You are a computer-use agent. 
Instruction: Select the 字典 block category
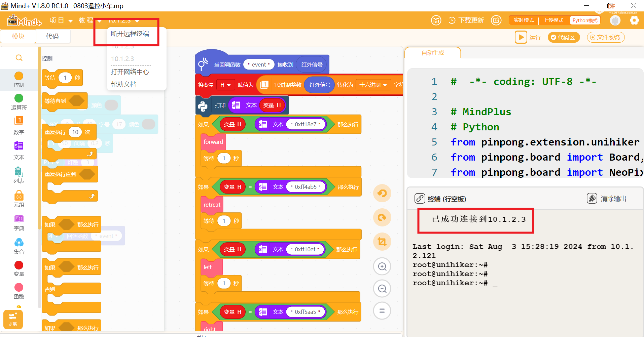19,223
